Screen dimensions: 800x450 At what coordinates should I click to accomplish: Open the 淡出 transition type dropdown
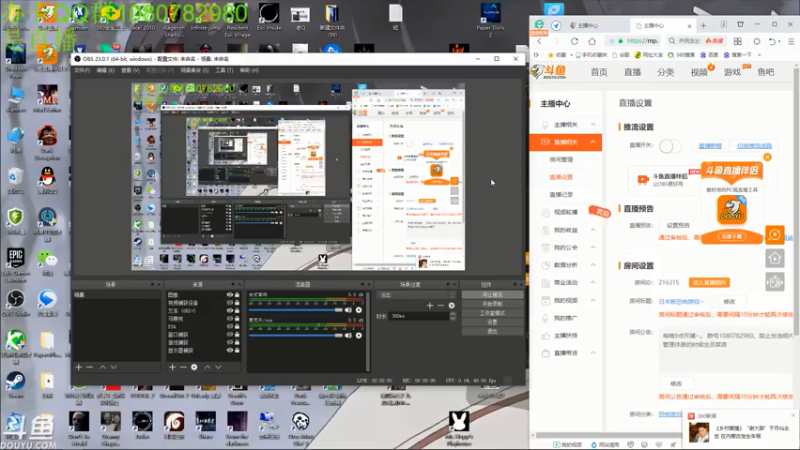point(416,295)
